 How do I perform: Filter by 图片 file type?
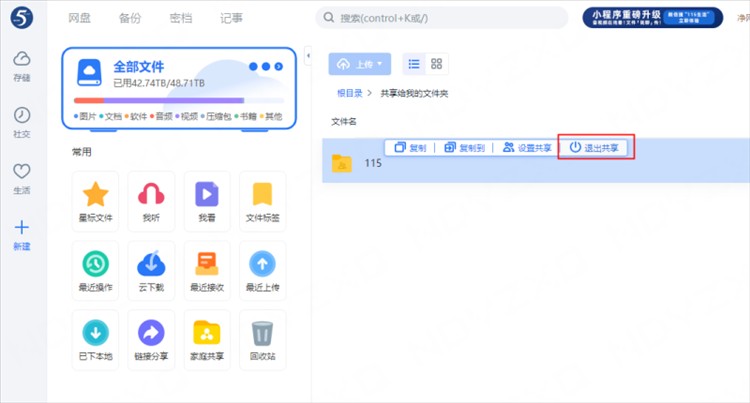[x=85, y=116]
